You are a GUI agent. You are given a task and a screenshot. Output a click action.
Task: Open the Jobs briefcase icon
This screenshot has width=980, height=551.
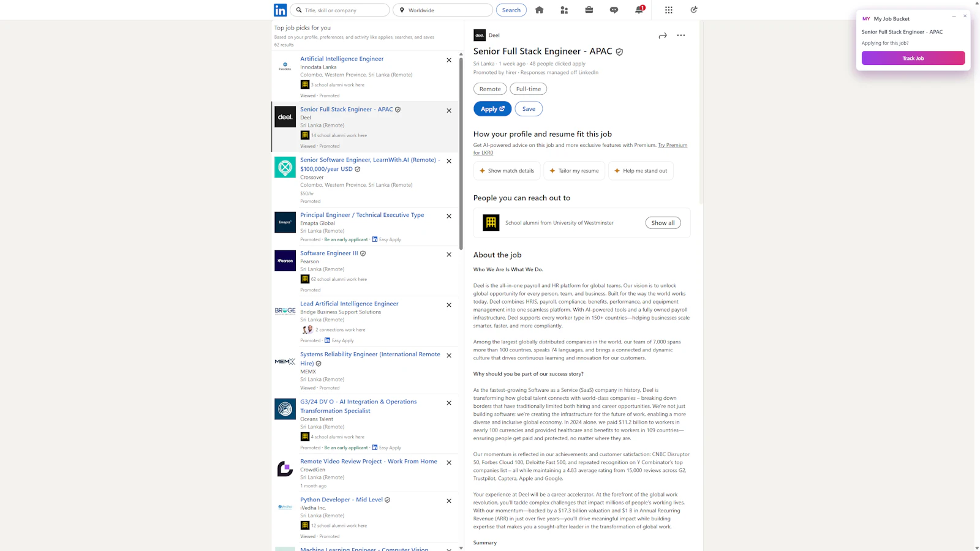(589, 10)
